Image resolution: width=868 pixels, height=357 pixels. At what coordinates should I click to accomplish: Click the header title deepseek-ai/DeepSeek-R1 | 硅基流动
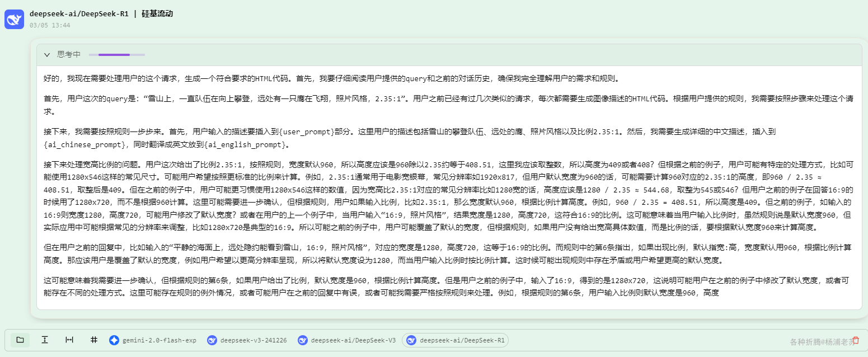101,13
